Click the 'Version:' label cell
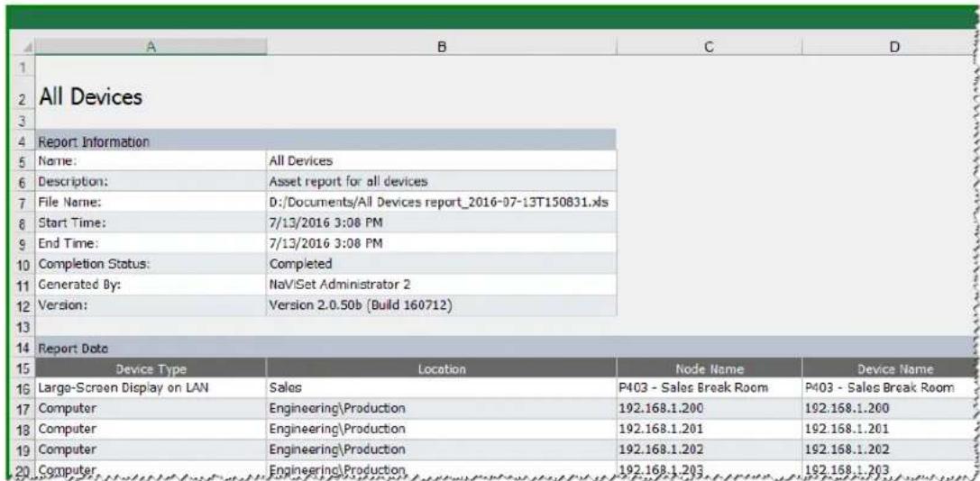The image size is (980, 481). pos(151,305)
